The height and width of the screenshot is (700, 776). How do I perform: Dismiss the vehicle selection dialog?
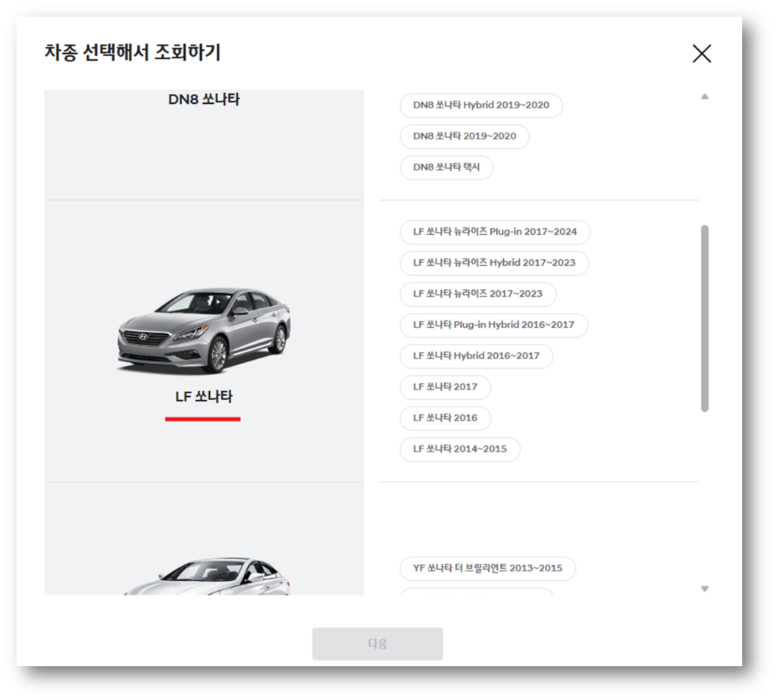(702, 53)
